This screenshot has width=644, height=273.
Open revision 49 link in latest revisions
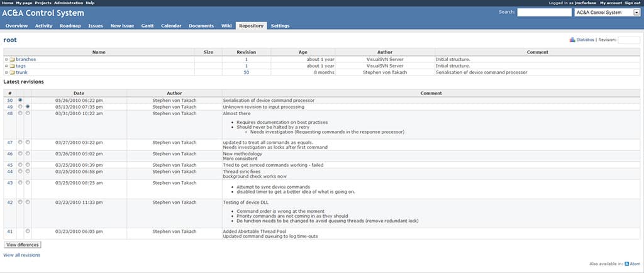[10, 107]
